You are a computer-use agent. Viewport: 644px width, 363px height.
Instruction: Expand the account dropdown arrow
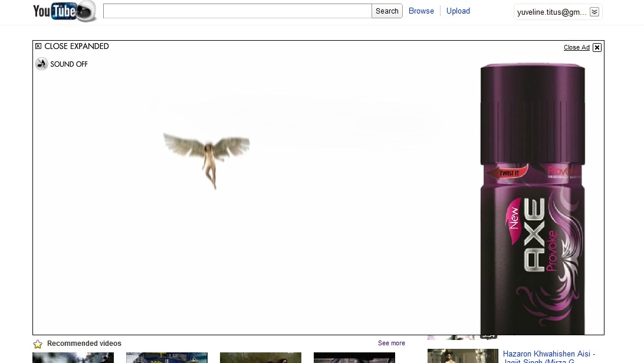[x=594, y=12]
